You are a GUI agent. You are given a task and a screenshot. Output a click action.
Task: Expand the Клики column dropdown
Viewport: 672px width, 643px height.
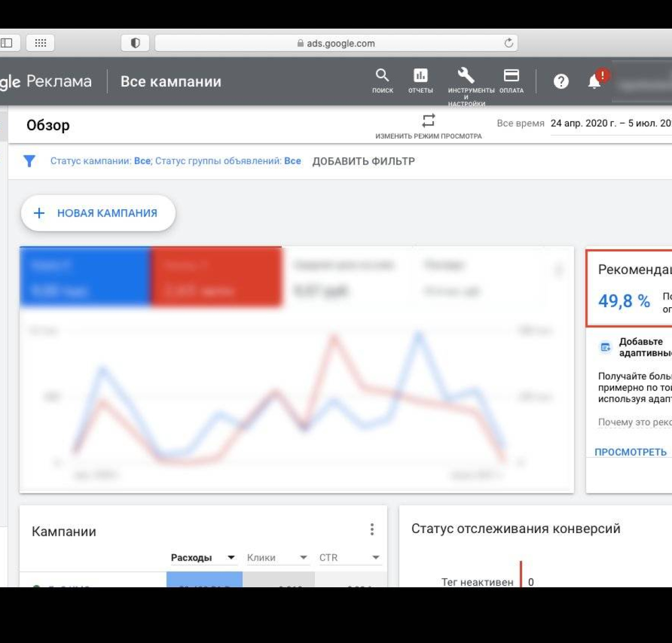[x=303, y=558]
